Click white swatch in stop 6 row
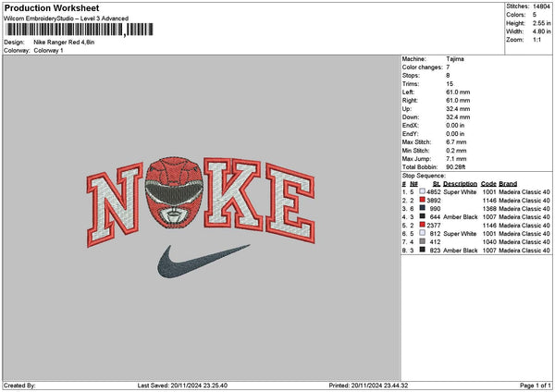Viewport: 555px width, 392px height. click(423, 233)
